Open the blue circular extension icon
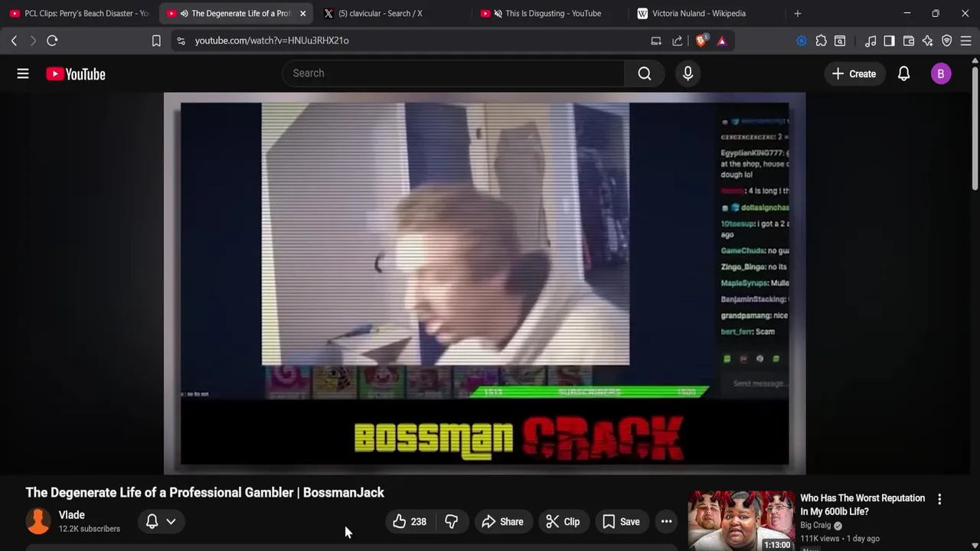 (x=802, y=41)
